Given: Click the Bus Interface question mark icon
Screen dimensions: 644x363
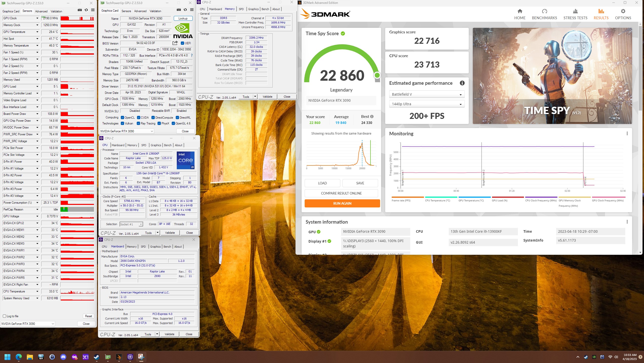Looking at the screenshot, I should [192, 55].
